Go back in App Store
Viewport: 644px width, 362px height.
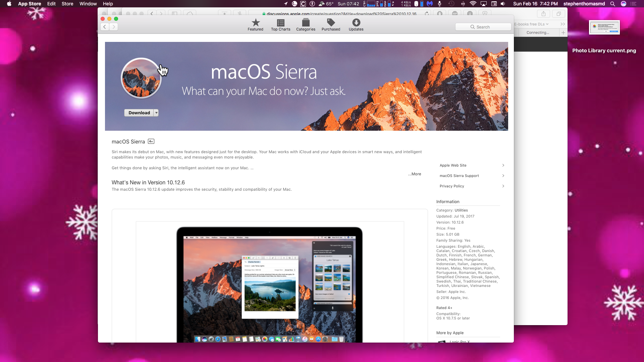[x=105, y=27]
